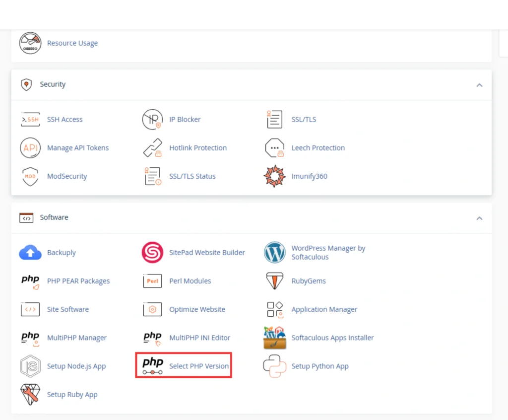Open Softaculous Apps Installer link
This screenshot has width=508, height=420.
333,338
